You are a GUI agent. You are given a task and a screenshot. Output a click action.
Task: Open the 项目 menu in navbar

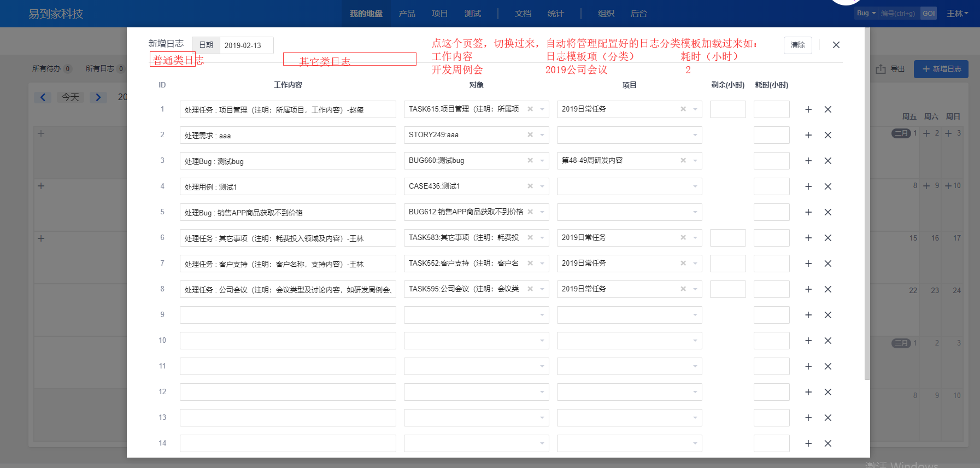point(439,14)
